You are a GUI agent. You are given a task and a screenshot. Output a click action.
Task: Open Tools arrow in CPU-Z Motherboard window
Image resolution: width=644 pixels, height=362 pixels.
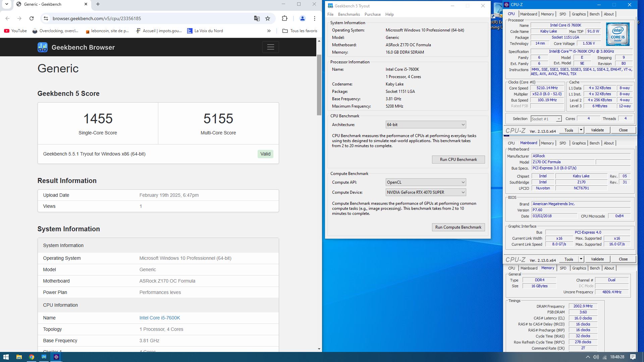(x=581, y=259)
